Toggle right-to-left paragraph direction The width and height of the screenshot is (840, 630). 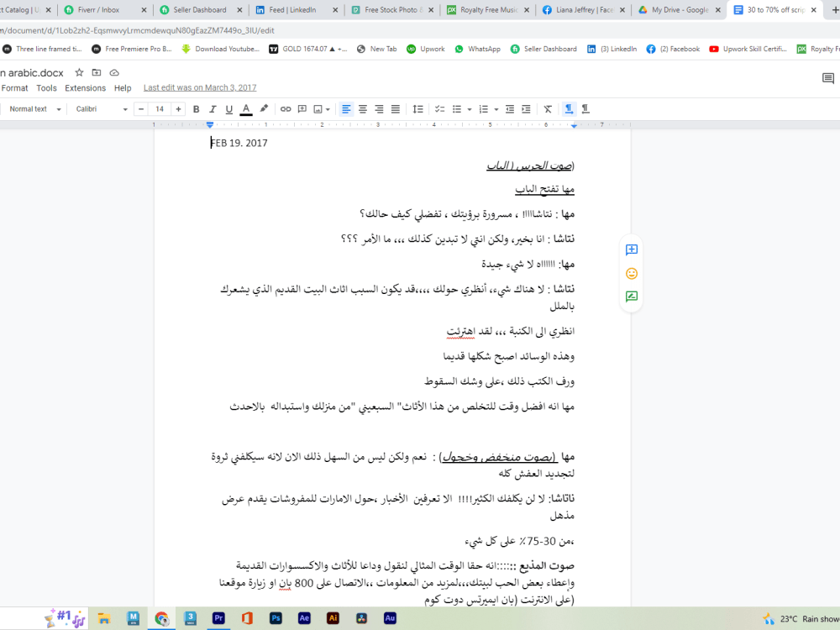coord(585,109)
